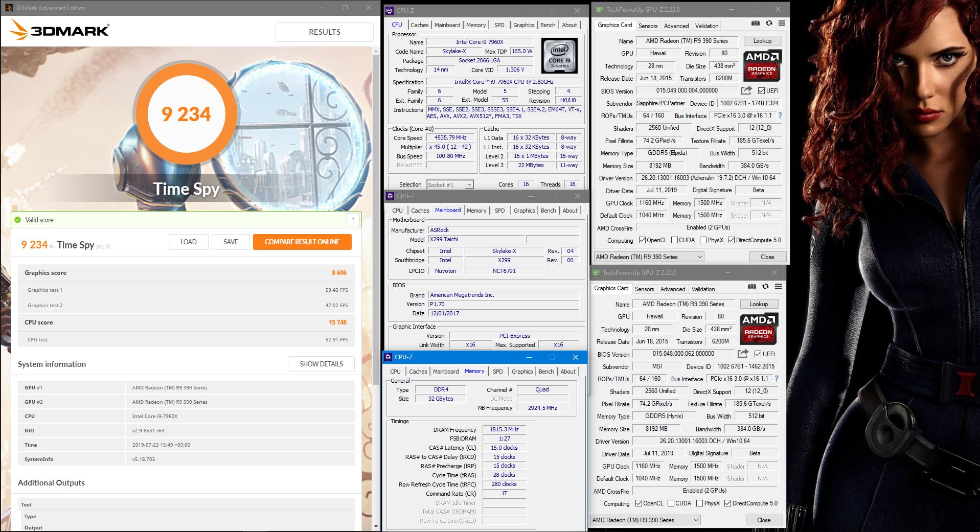Screen dimensions: 980x532
Task: Toggle CUDA checkbox in top GPU-Z
Action: tap(675, 240)
